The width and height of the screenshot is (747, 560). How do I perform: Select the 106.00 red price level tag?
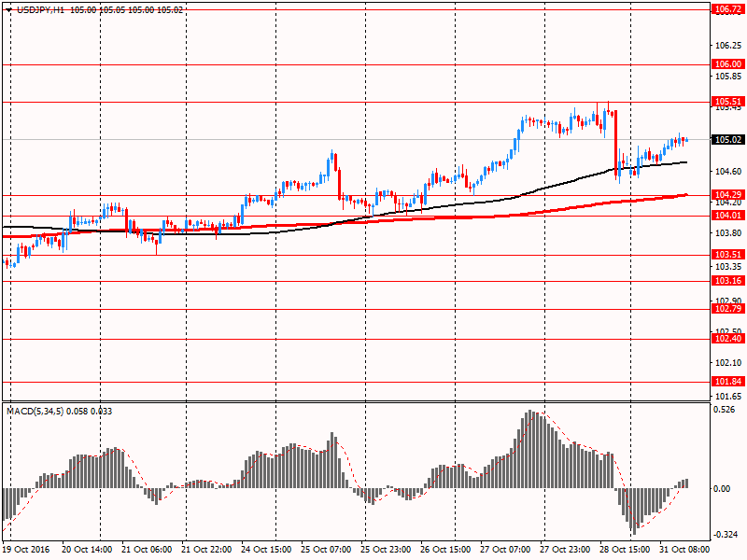(726, 64)
